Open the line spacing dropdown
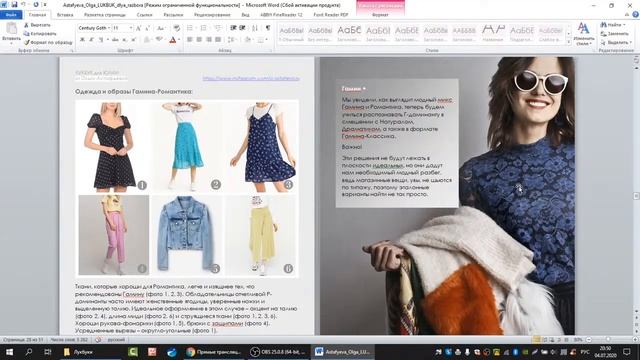Screen dimensions: 640x360 [x=232, y=40]
